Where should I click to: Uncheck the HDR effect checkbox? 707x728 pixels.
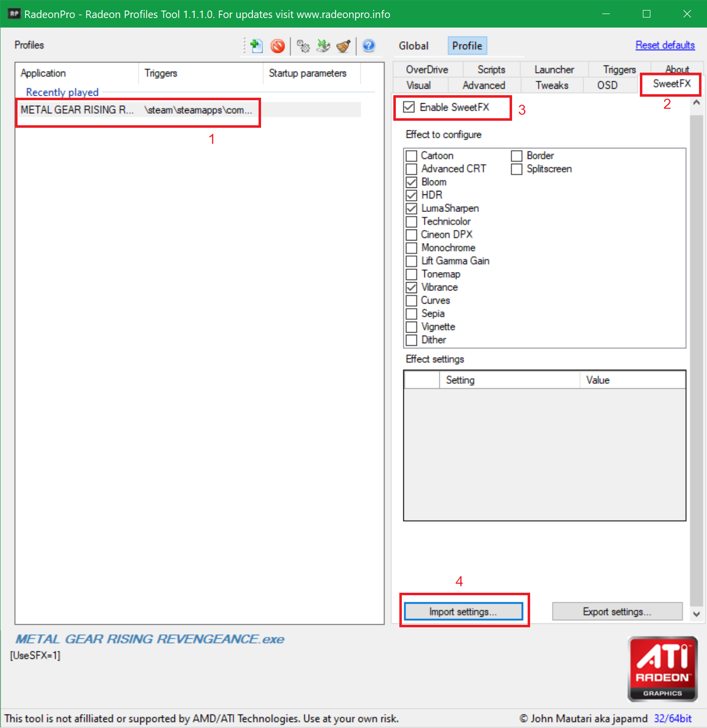pyautogui.click(x=411, y=195)
